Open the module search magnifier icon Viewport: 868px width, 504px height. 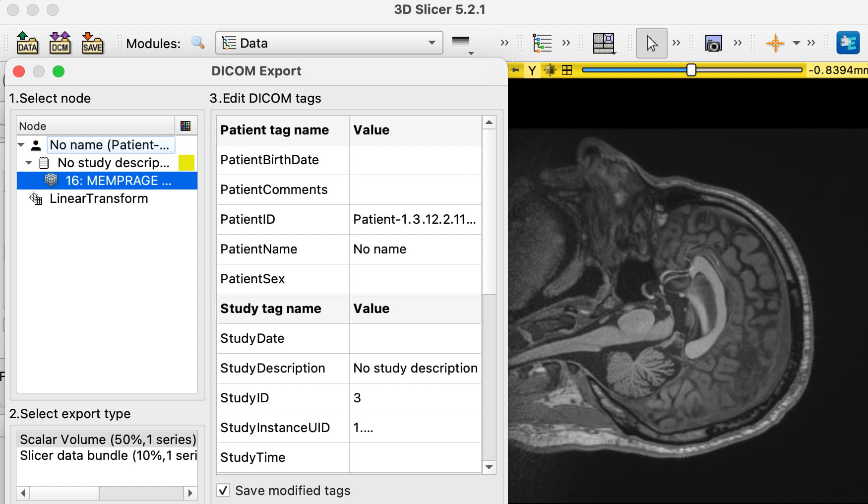click(x=198, y=43)
